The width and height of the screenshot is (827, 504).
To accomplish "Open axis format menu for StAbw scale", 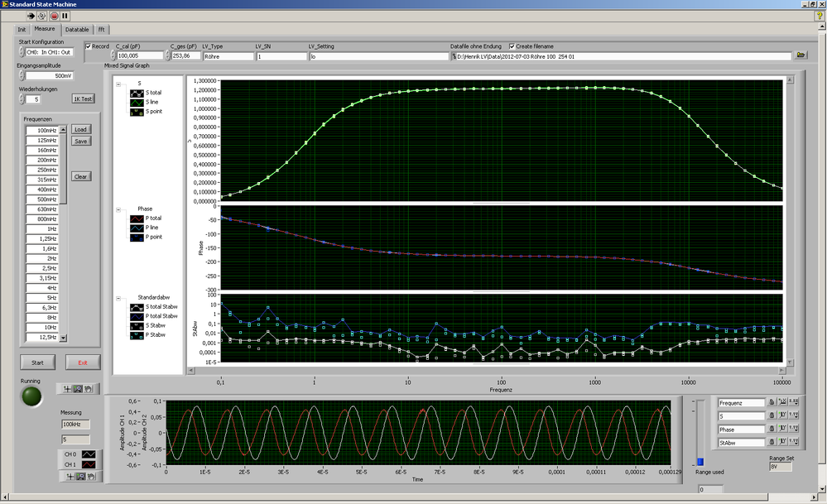I will coord(794,442).
